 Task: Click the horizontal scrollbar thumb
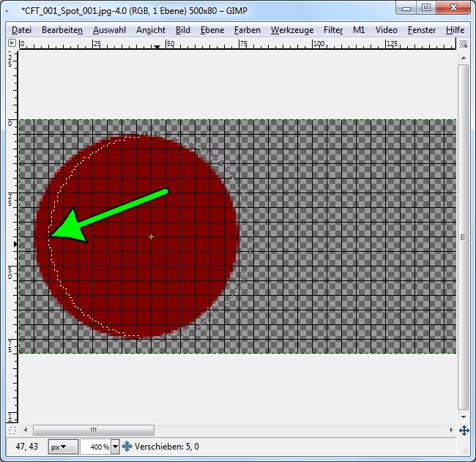tap(94, 430)
